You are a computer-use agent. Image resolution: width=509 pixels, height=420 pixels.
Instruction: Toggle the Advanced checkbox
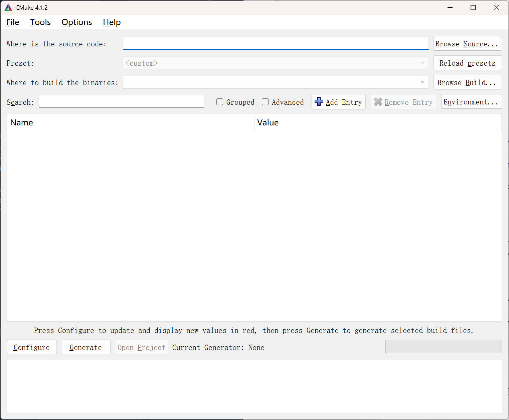click(x=265, y=102)
